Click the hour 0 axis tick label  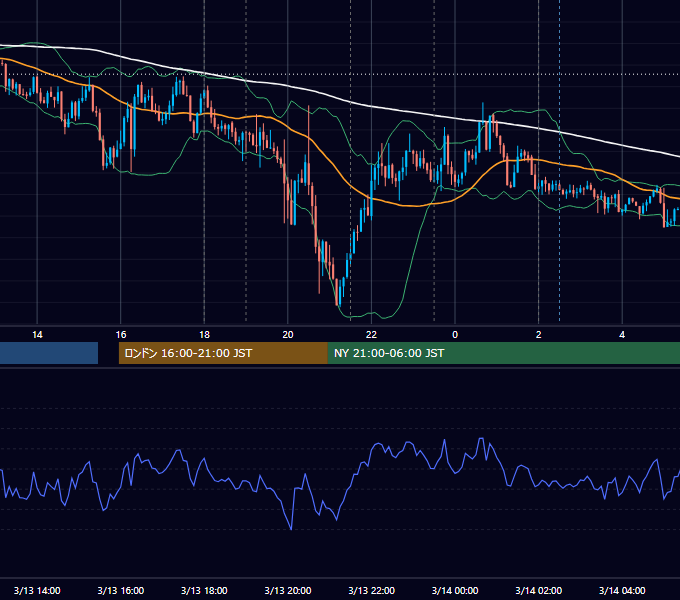pos(455,335)
